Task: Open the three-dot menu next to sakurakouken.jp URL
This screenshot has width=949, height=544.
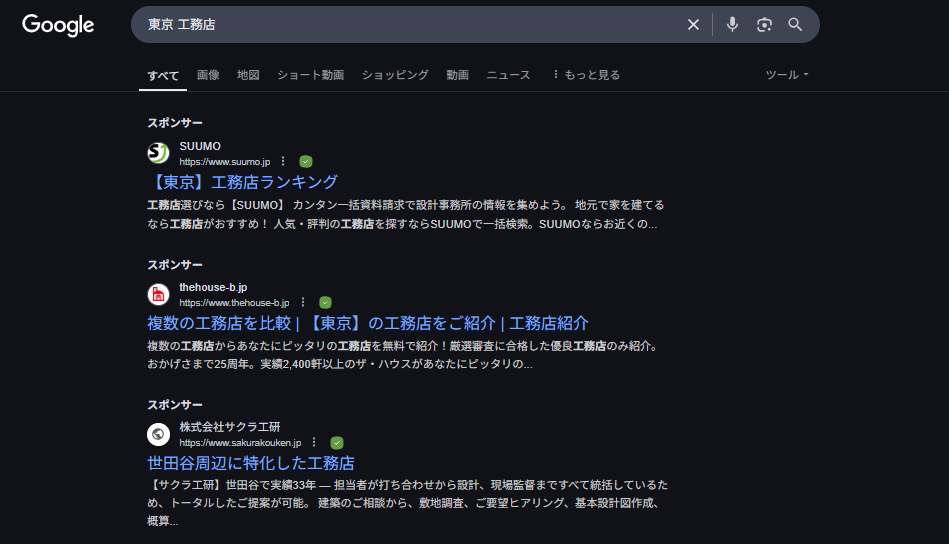Action: (314, 442)
